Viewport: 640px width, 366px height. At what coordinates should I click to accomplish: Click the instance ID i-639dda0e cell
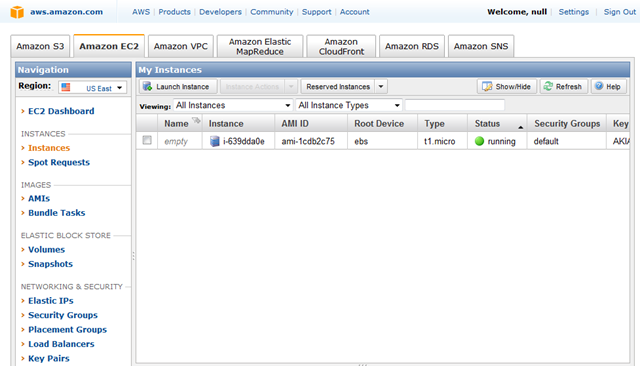coord(244,141)
